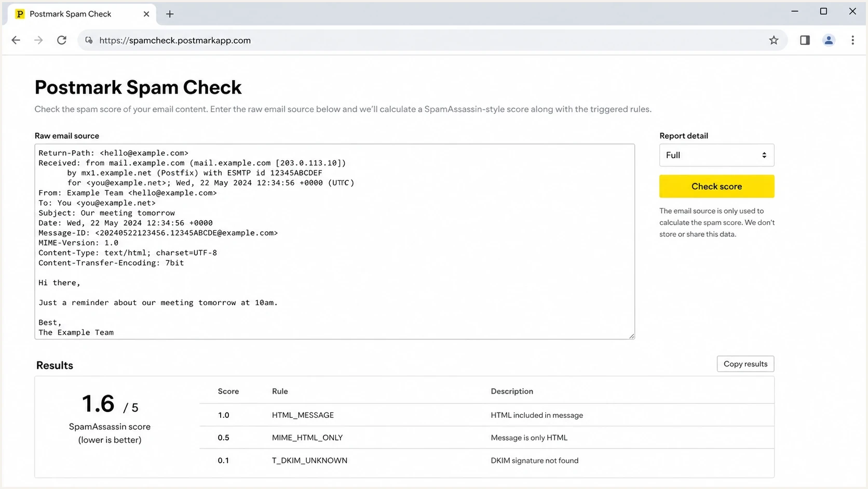Click the Postmark favicon on the tab

coord(20,14)
